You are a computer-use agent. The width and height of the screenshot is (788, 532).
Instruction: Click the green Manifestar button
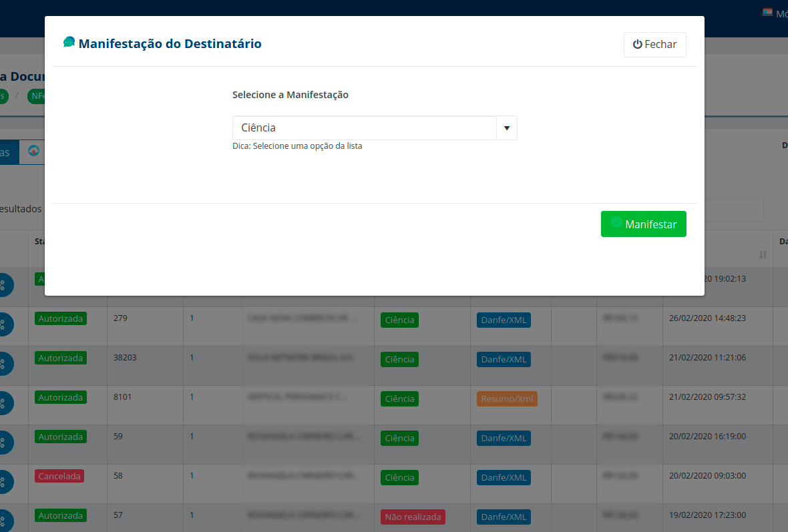(643, 224)
